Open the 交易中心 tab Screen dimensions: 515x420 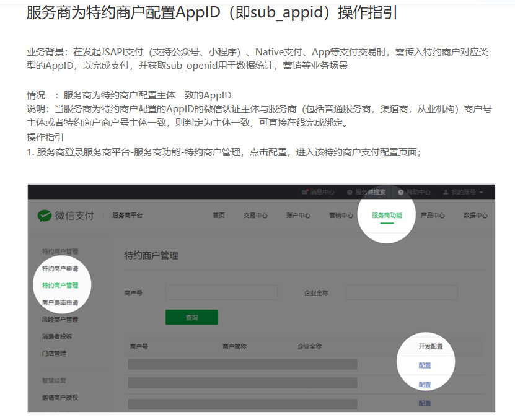point(255,216)
